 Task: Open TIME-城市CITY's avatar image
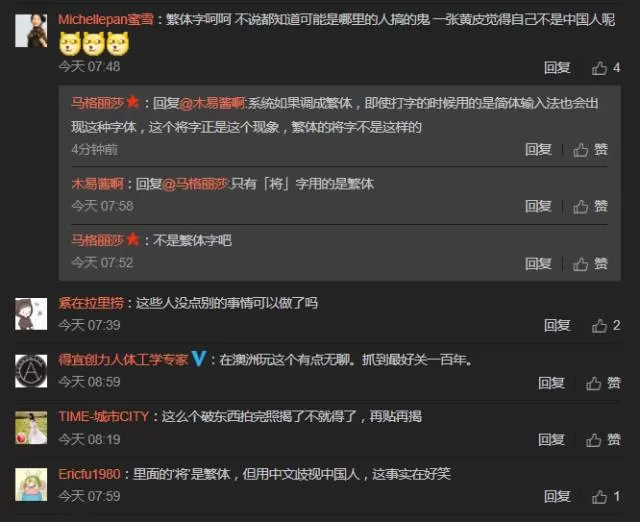point(31,428)
